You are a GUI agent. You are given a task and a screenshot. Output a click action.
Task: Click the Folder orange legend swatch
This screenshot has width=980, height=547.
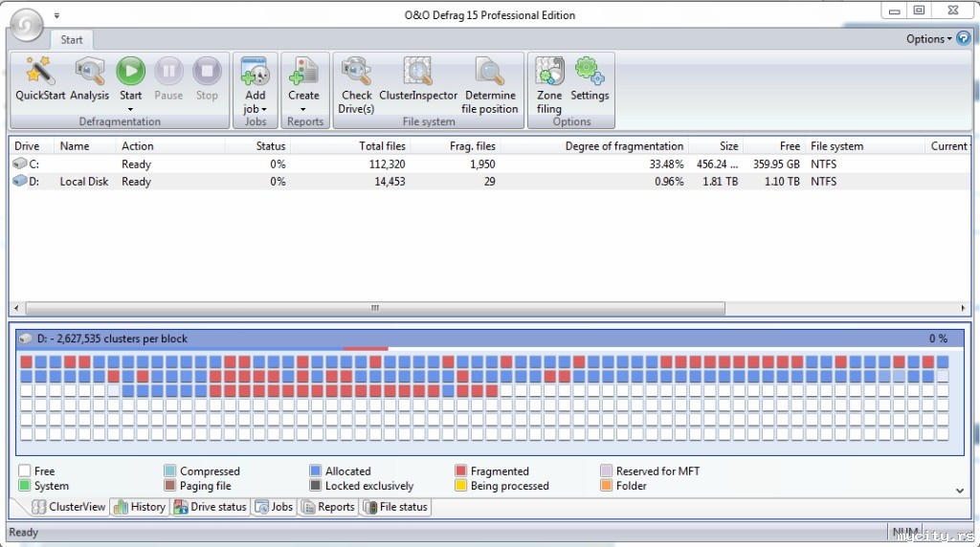[606, 485]
